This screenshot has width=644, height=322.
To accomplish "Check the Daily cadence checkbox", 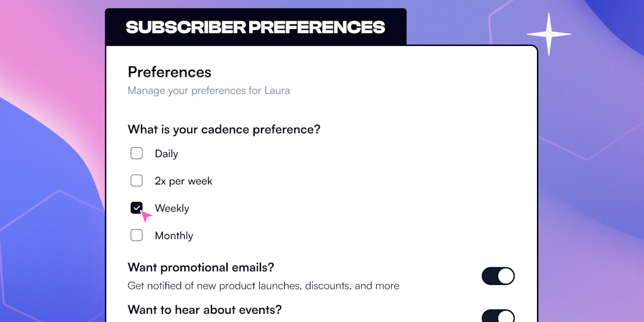I will 136,153.
